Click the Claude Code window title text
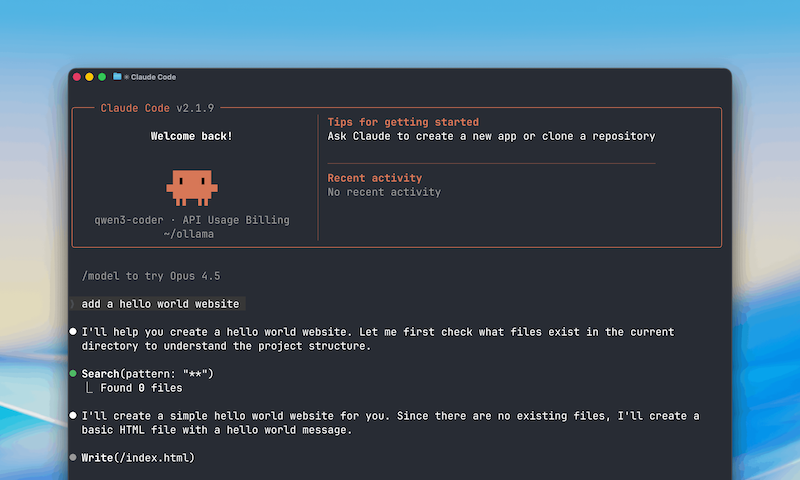Image resolution: width=800 pixels, height=480 pixels. coord(153,77)
